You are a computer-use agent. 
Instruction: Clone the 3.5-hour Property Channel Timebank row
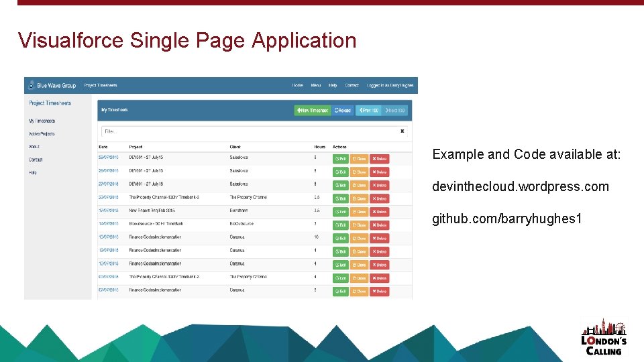[x=359, y=198]
